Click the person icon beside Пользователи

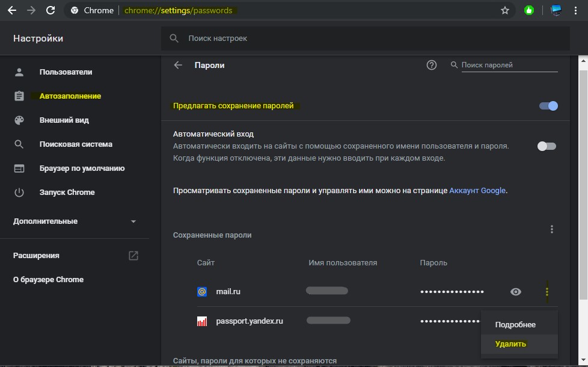pos(19,72)
